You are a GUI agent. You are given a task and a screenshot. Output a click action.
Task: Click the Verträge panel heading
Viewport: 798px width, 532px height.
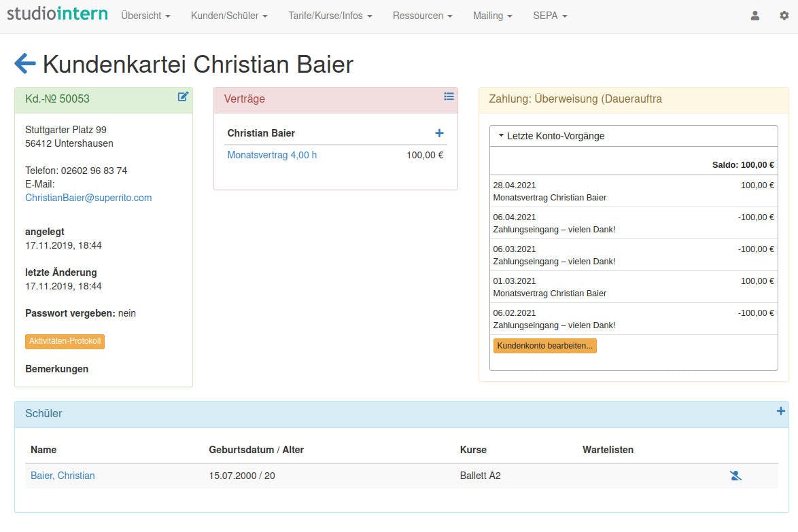(x=244, y=99)
